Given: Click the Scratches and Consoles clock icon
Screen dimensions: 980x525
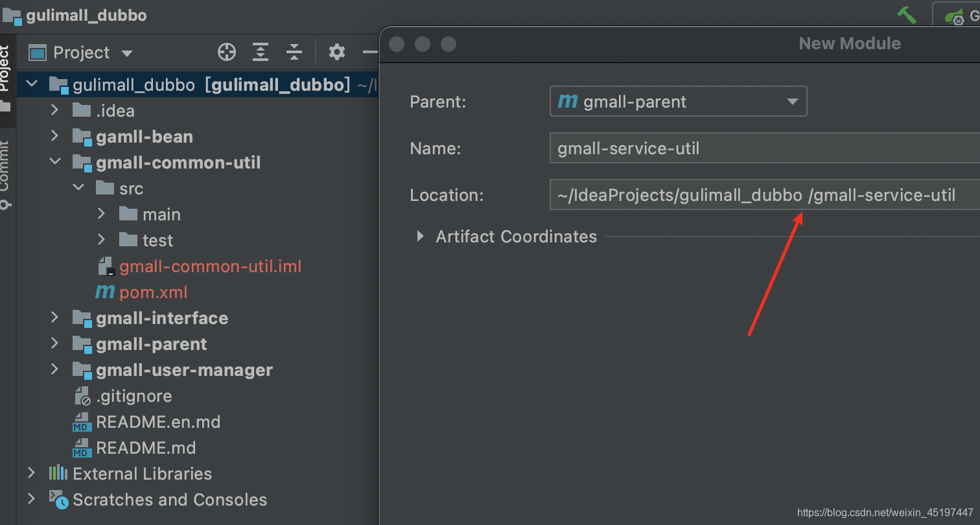Looking at the screenshot, I should (58, 499).
